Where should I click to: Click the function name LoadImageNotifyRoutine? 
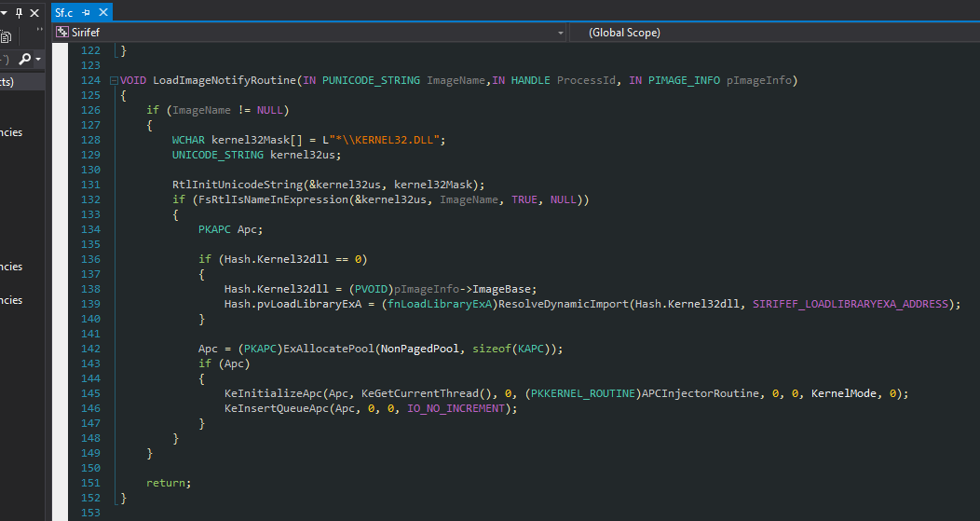[225, 80]
